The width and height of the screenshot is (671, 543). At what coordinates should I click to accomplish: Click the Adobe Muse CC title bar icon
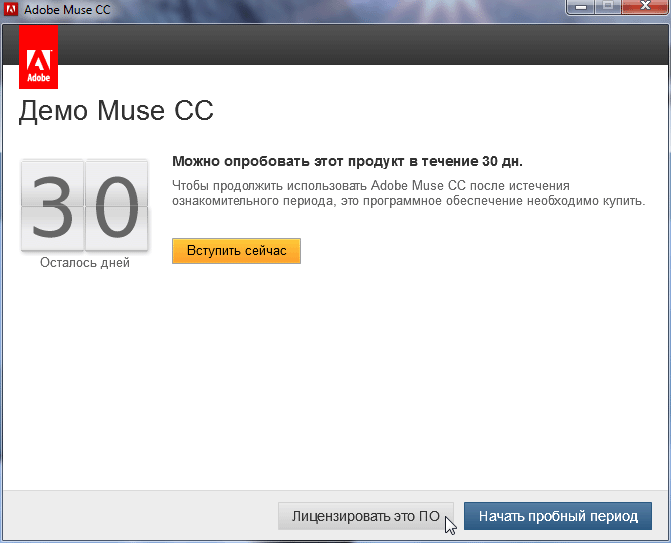coord(10,9)
